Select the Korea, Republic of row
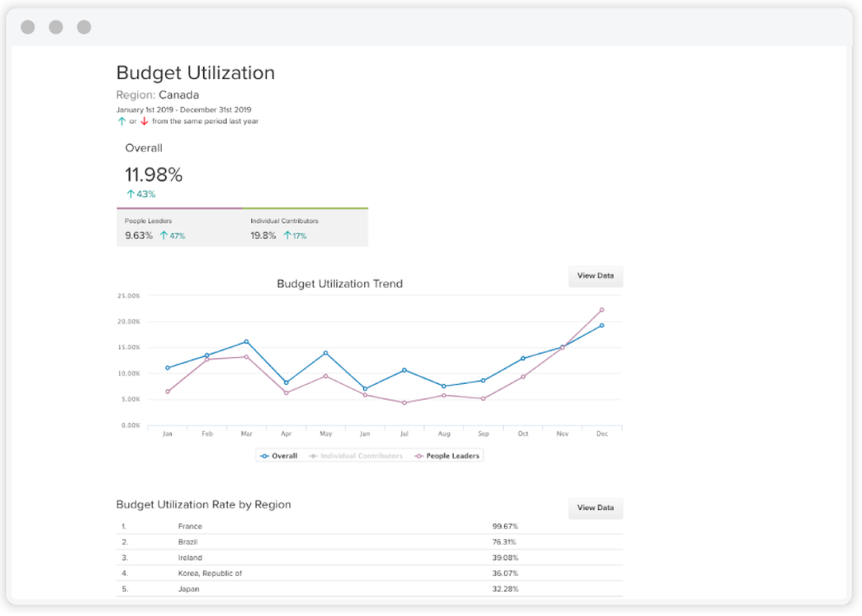Image resolution: width=862 pixels, height=616 pixels. point(369,573)
